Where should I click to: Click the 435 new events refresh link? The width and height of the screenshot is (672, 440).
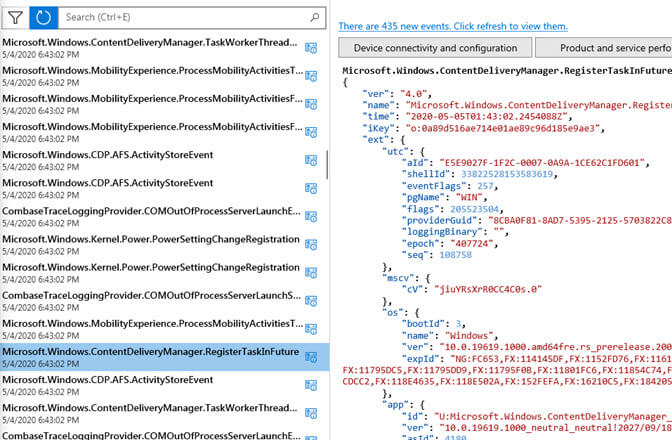453,26
